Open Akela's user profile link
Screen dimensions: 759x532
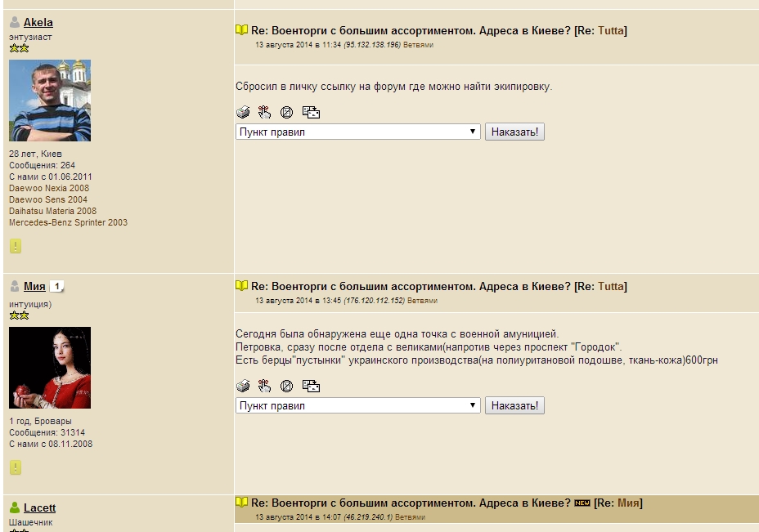coord(38,23)
